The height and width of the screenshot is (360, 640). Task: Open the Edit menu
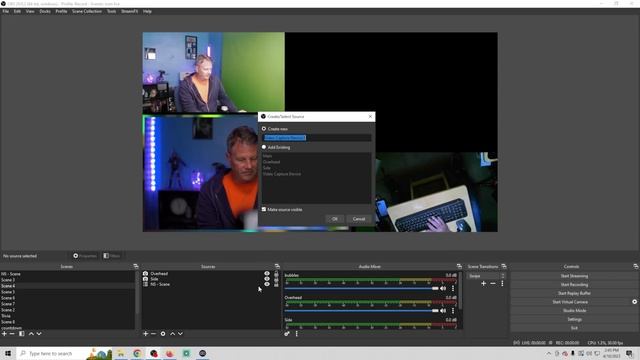(x=17, y=11)
